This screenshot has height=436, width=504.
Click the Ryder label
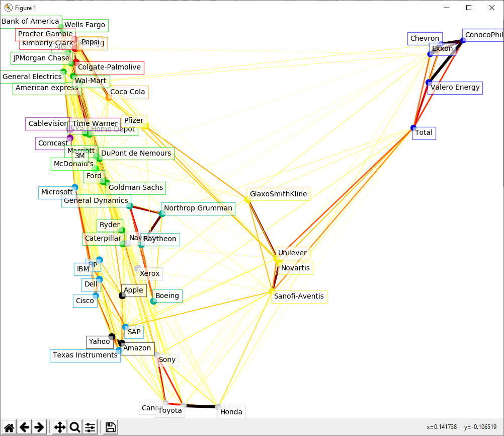110,225
